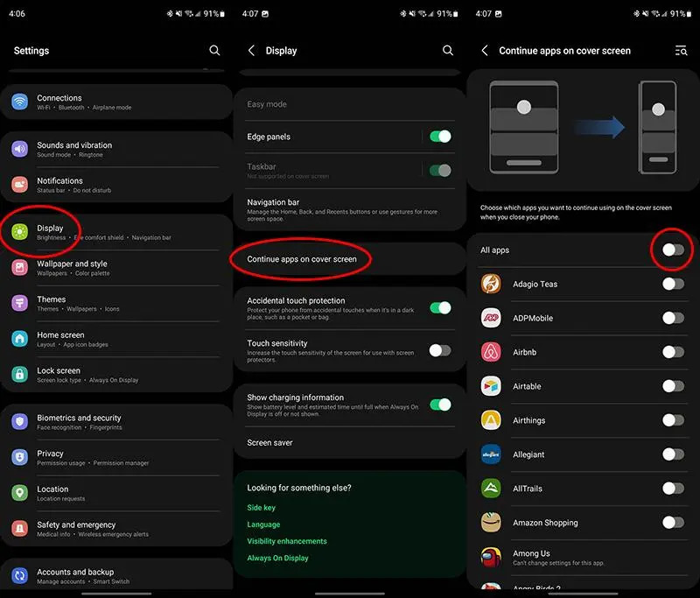Open the Screen saver option
This screenshot has height=598, width=700.
coord(350,442)
